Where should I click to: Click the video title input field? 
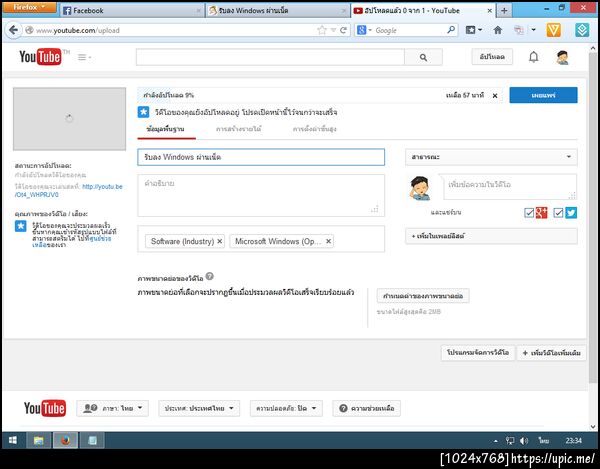pos(261,157)
